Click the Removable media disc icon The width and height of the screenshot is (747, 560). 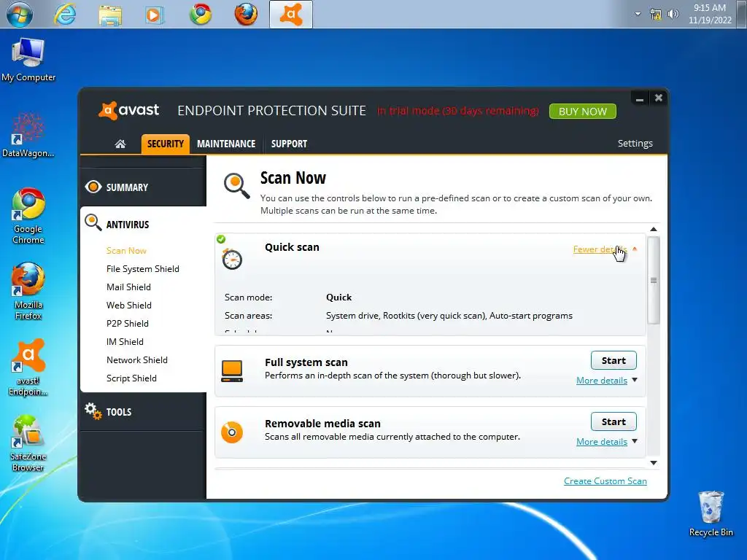coord(232,432)
